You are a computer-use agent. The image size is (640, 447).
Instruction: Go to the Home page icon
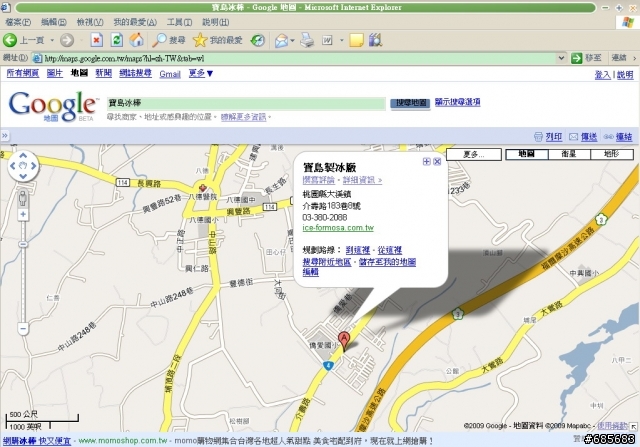(136, 40)
